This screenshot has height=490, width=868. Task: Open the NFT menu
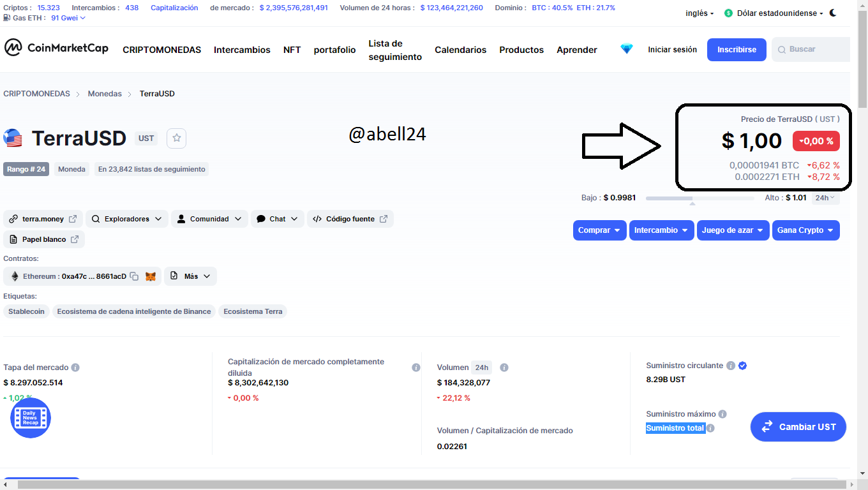pos(292,50)
